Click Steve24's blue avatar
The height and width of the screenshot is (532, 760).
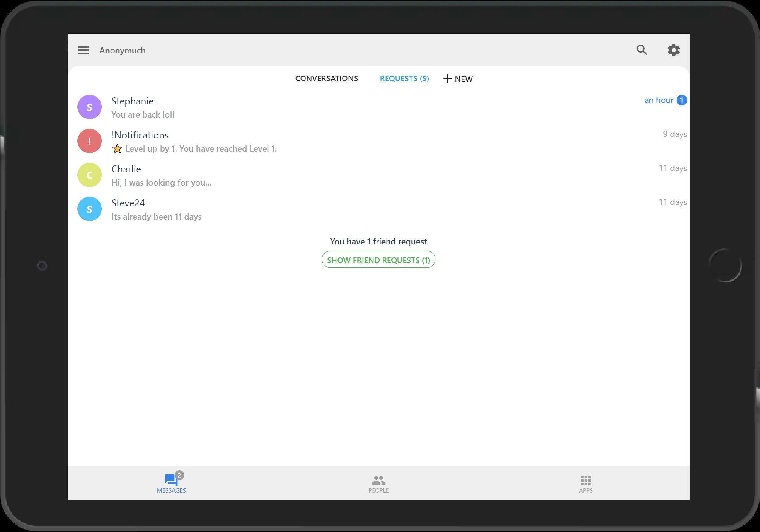[89, 209]
